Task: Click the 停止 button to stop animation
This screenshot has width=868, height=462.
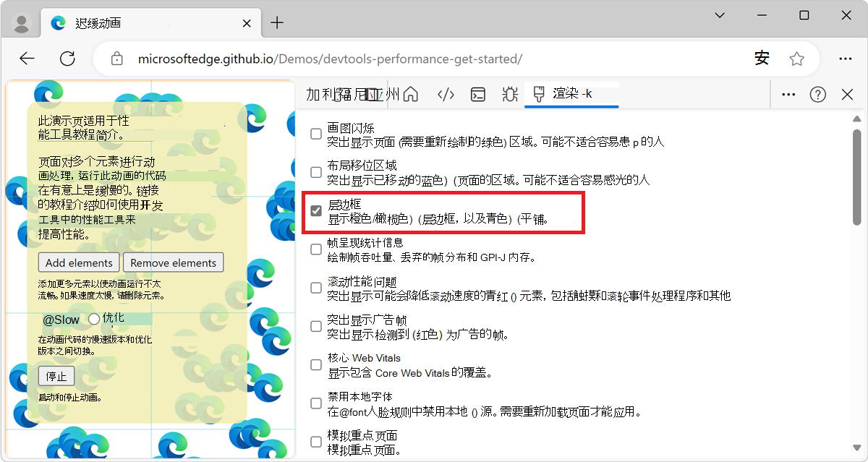Action: pyautogui.click(x=56, y=375)
